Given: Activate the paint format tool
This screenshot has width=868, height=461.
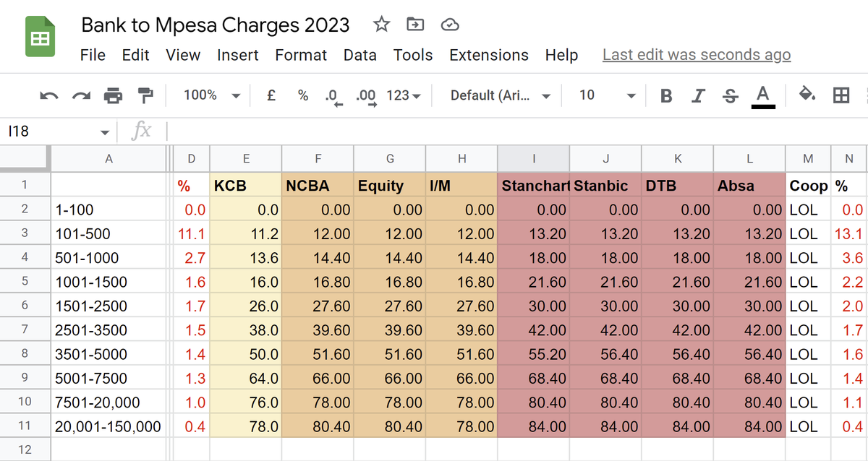Looking at the screenshot, I should pos(145,95).
